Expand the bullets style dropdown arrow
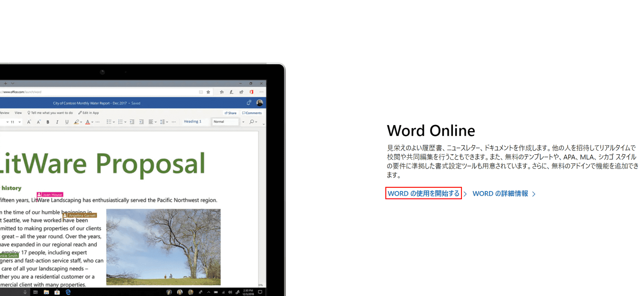Image resolution: width=644 pixels, height=296 pixels. (114, 122)
